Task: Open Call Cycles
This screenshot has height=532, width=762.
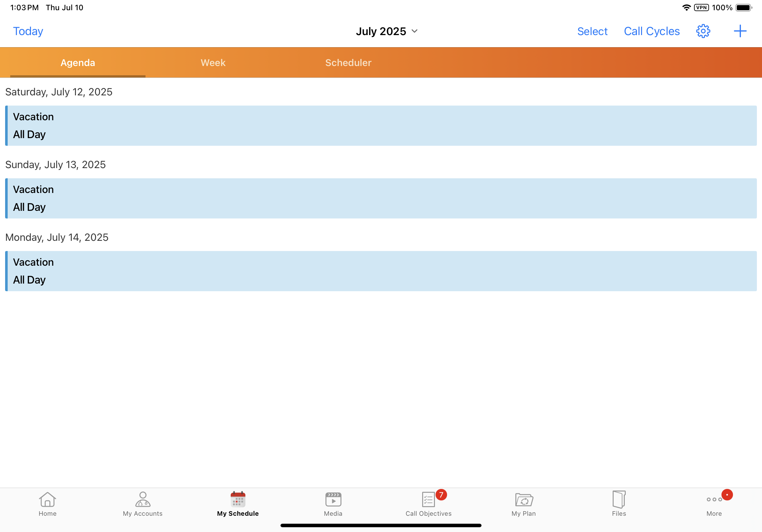Action: [652, 31]
